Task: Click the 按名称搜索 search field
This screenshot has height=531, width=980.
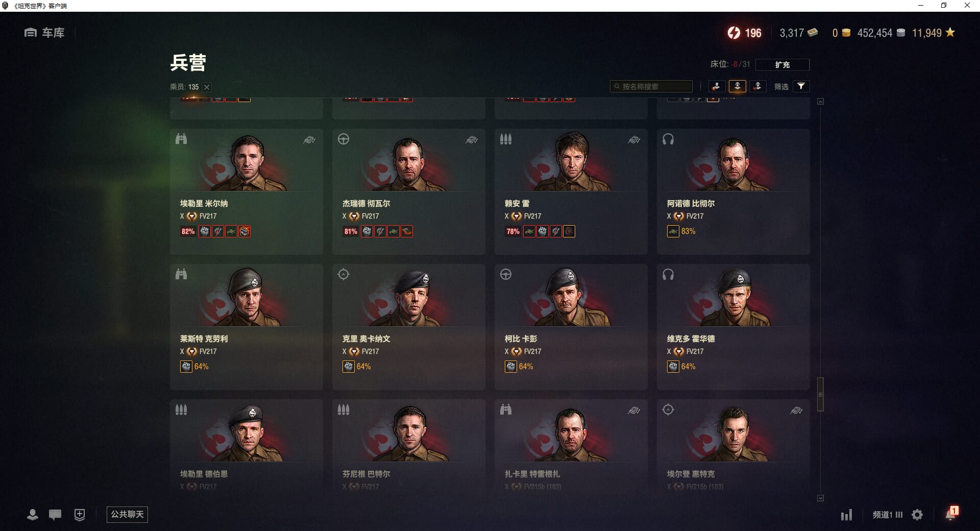Action: pyautogui.click(x=651, y=86)
